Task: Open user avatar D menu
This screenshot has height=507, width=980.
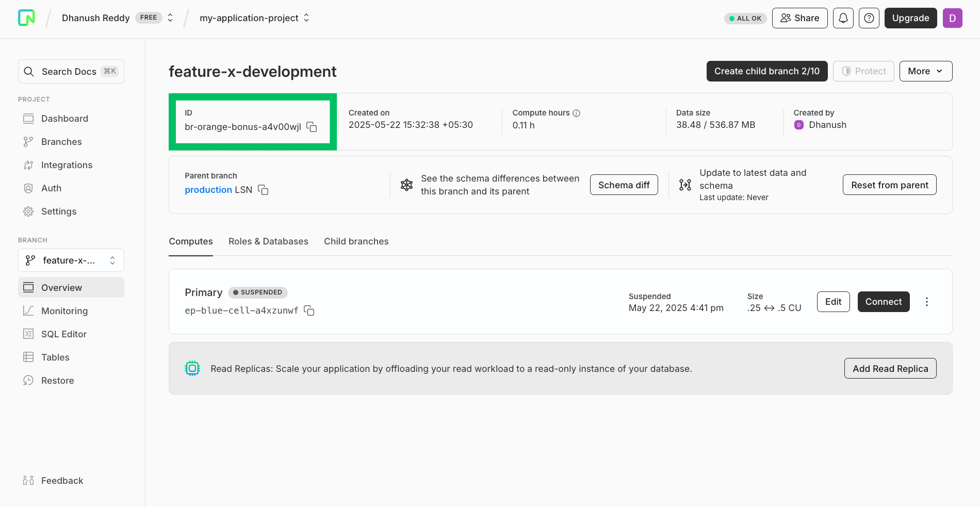Action: point(952,18)
